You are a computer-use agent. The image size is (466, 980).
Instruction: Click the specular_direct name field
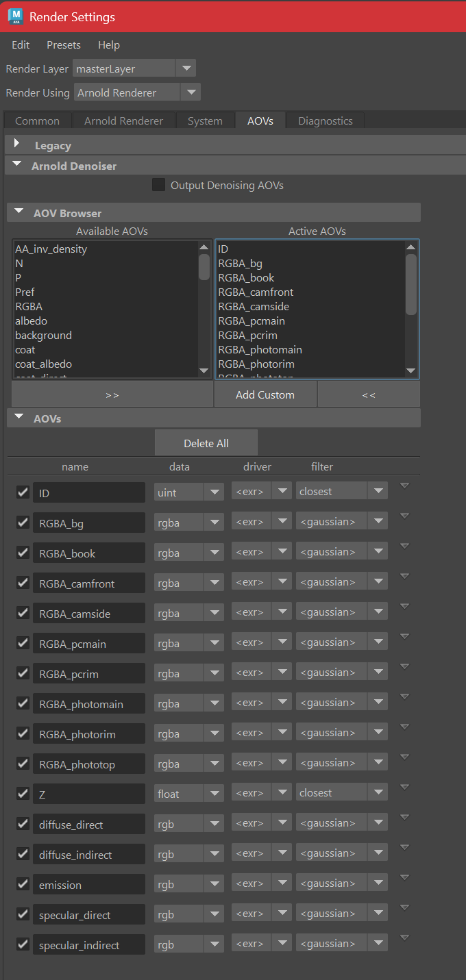pyautogui.click(x=89, y=914)
